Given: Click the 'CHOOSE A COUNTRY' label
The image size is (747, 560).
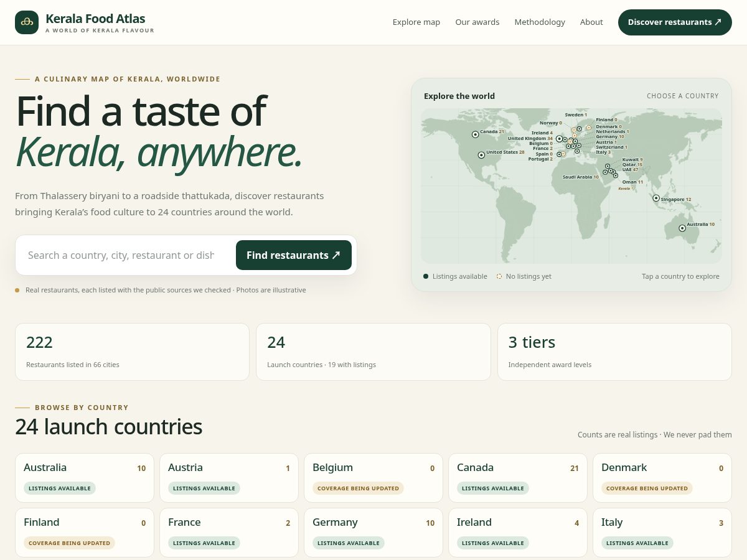Looking at the screenshot, I should 683,96.
